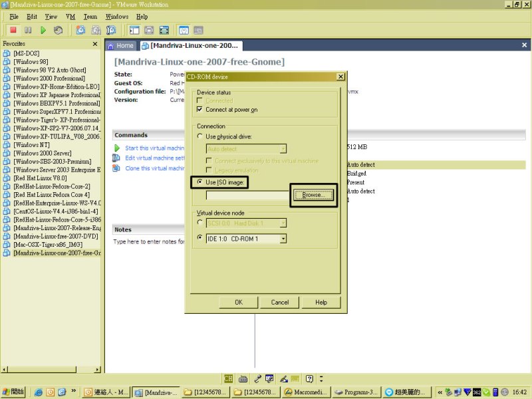Click the red Power Off toolbar icon

click(13, 30)
